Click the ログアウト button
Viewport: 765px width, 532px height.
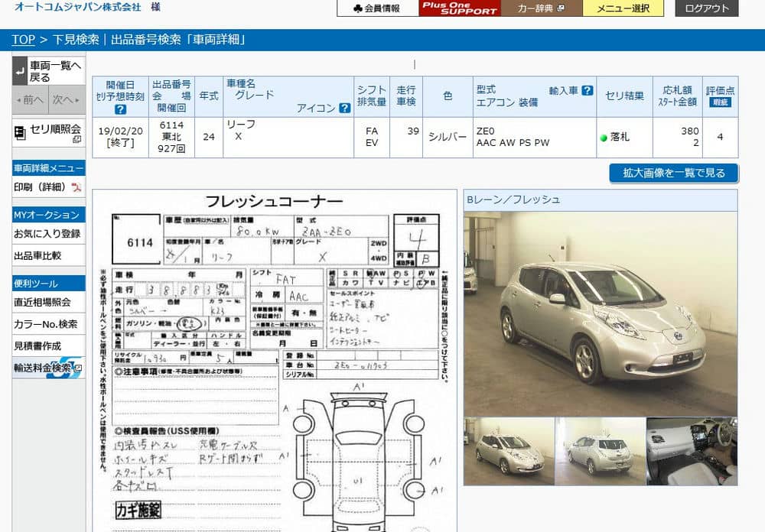click(x=706, y=8)
